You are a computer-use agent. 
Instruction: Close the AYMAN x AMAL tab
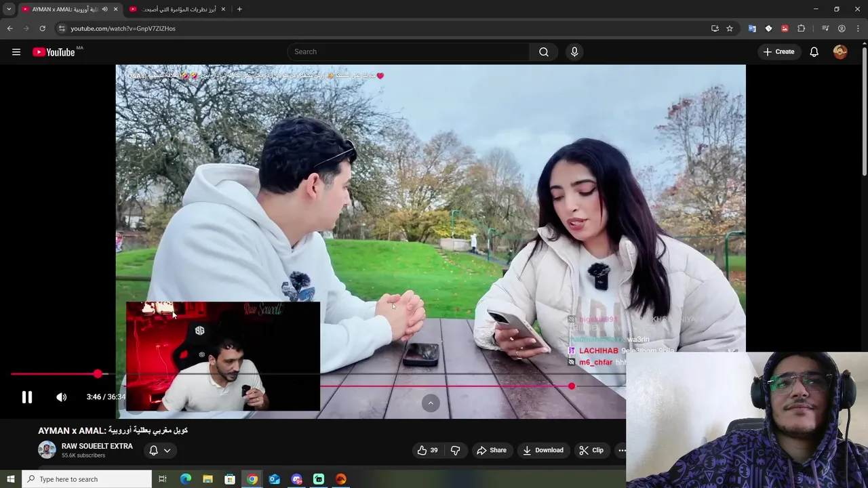pyautogui.click(x=115, y=9)
